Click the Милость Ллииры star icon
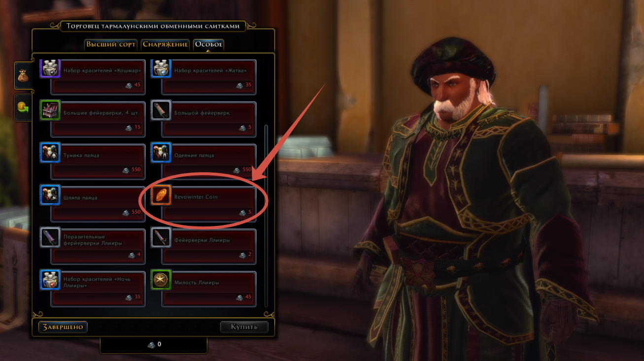 161,280
